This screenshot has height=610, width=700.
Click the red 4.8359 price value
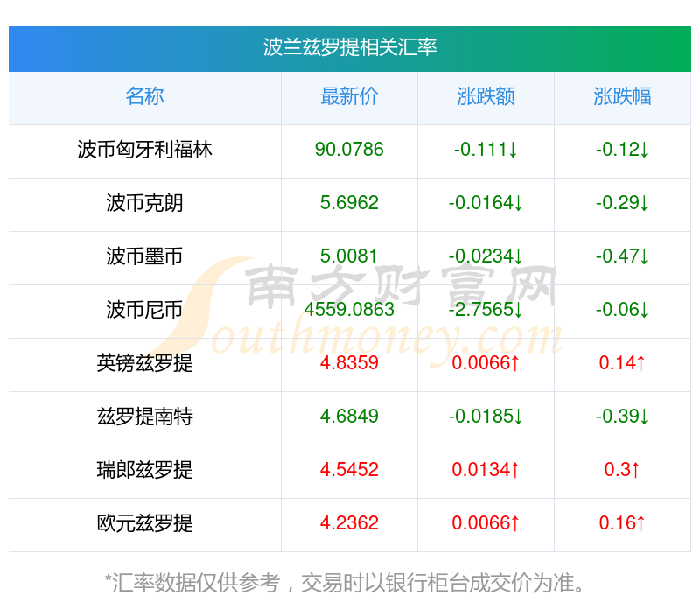coord(349,363)
